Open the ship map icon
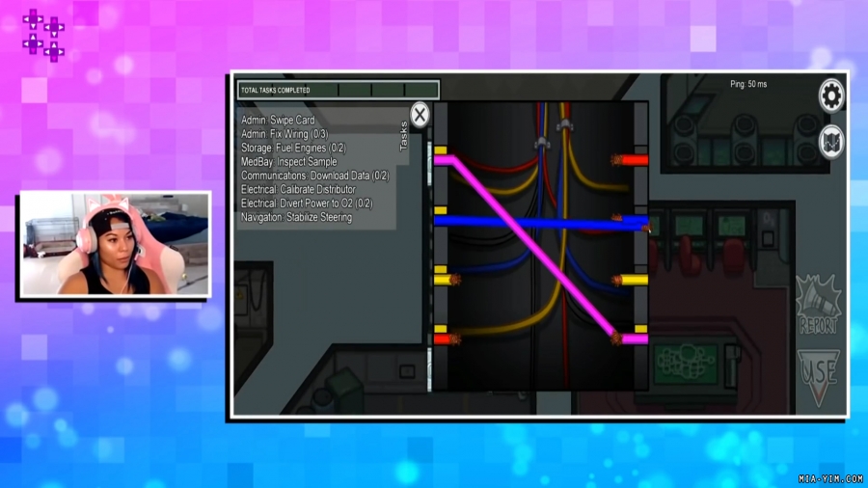The image size is (868, 488). tap(831, 142)
